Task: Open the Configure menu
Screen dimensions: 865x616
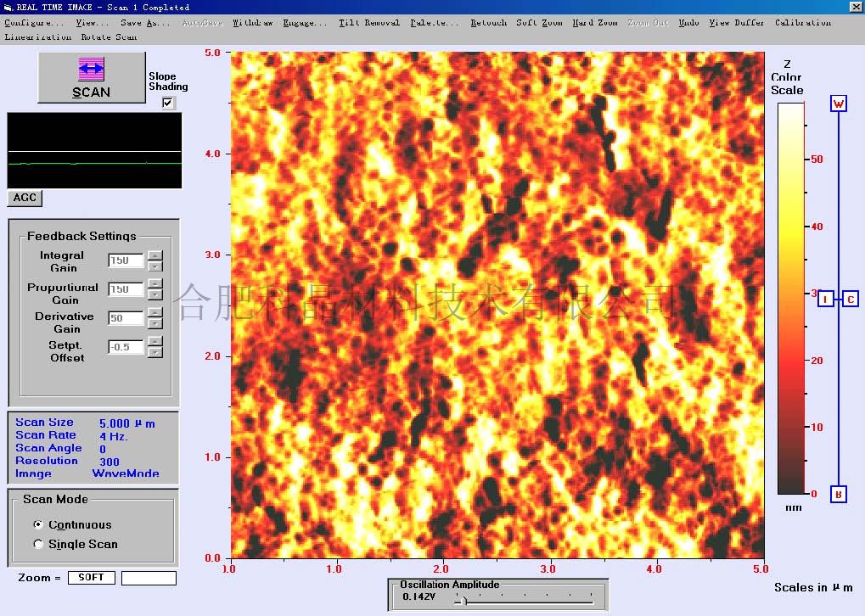Action: point(34,23)
